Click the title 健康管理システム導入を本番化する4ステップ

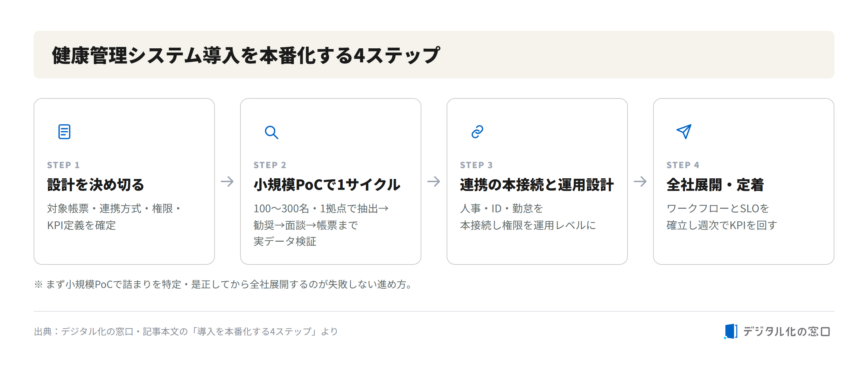coord(246,55)
